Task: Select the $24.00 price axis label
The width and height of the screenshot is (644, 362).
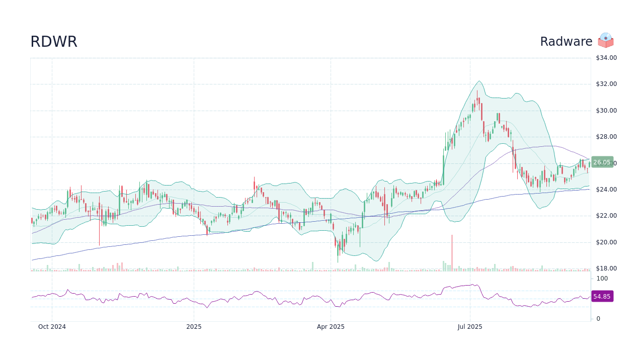Action: [606, 190]
